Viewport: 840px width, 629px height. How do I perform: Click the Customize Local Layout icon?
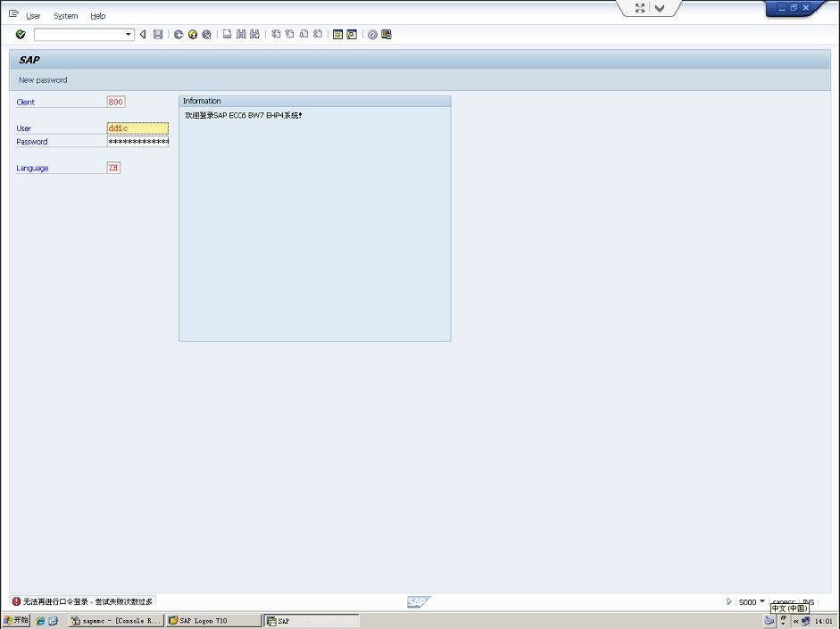click(387, 35)
